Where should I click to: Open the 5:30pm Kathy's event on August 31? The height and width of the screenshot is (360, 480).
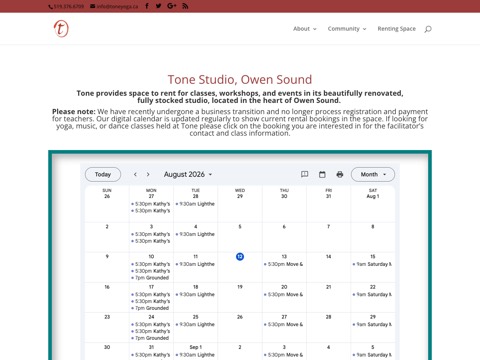151,355
